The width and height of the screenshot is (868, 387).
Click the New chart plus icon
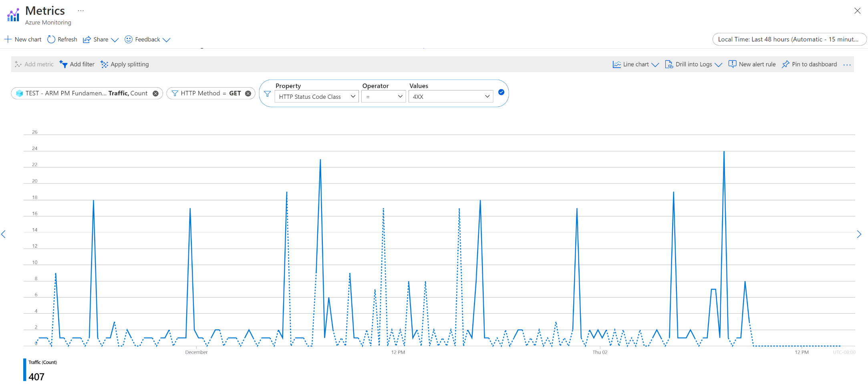[x=8, y=39]
